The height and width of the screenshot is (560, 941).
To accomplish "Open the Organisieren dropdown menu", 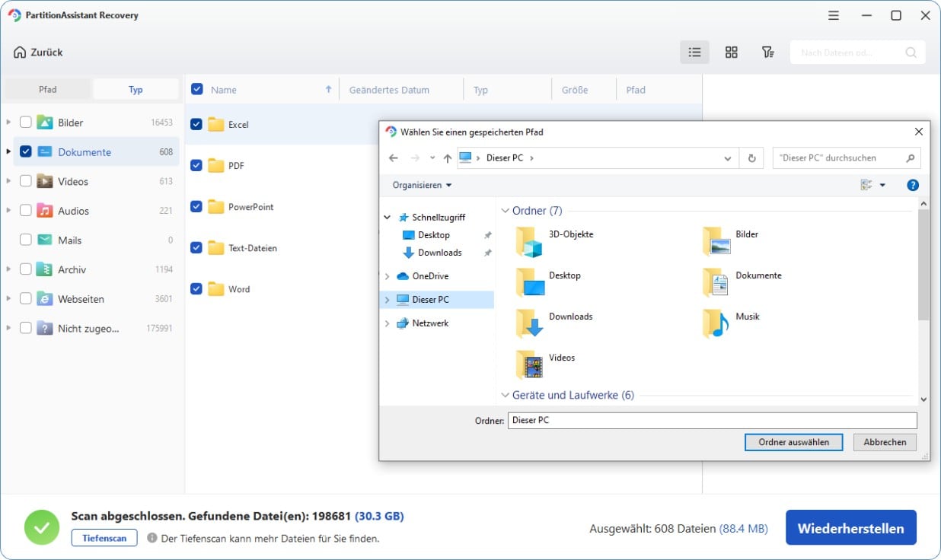I will point(422,185).
